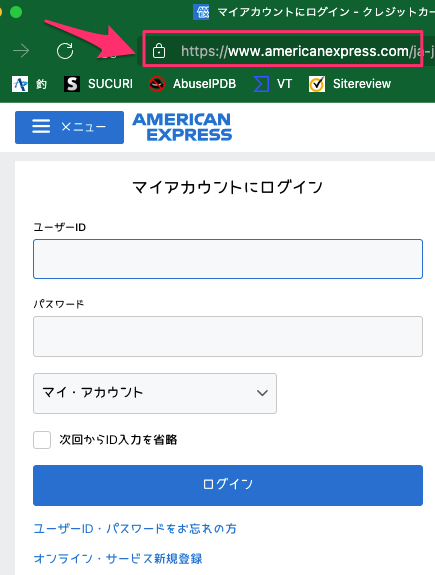
Task: Open the Sitereview bookmark
Action: point(350,84)
